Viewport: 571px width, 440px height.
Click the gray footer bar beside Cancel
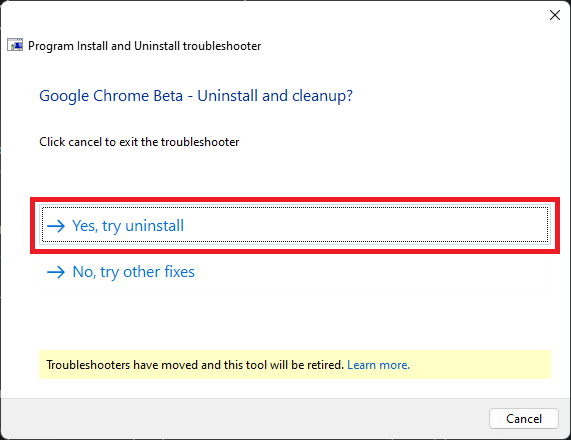click(x=244, y=419)
